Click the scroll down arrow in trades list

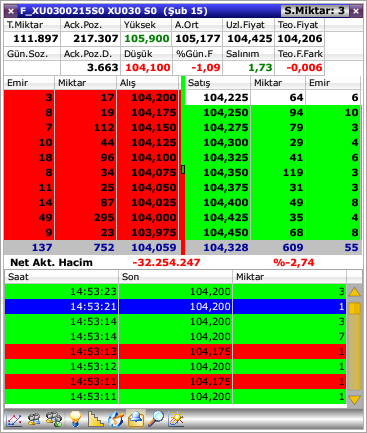point(355,399)
